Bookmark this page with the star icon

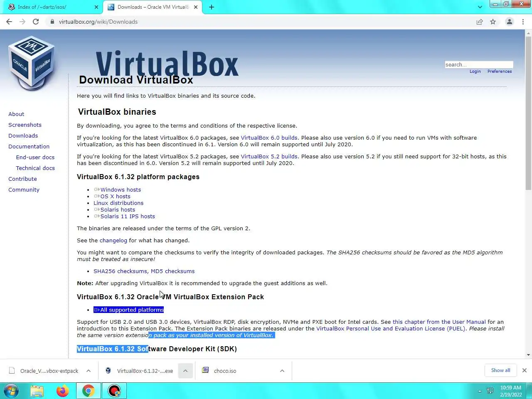[x=493, y=22]
